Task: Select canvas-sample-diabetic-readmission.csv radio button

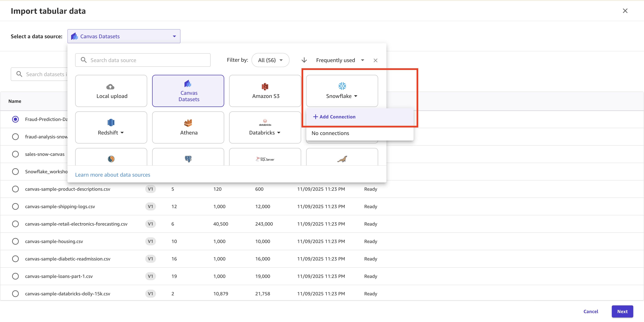Action: click(15, 259)
